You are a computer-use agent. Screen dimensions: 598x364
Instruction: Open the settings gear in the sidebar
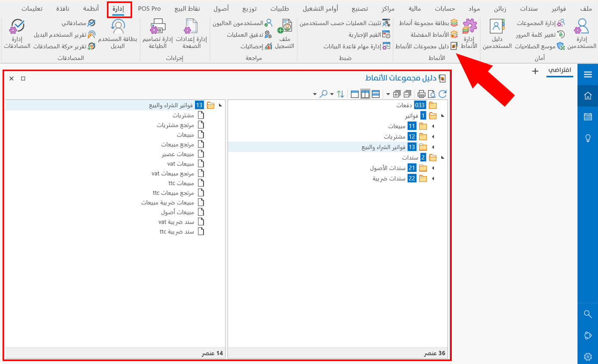[588, 356]
